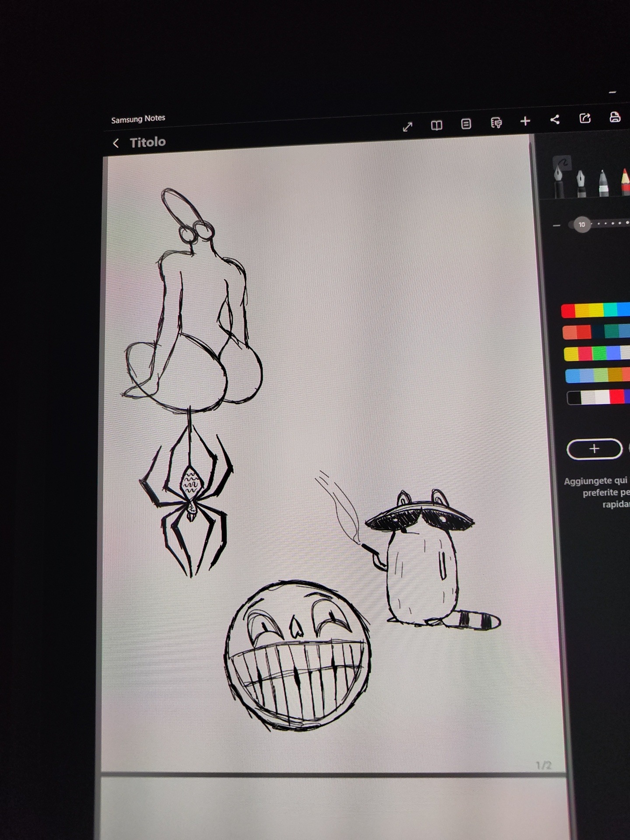This screenshot has width=630, height=840.
Task: Select the red pencil tool
Action: tap(625, 182)
